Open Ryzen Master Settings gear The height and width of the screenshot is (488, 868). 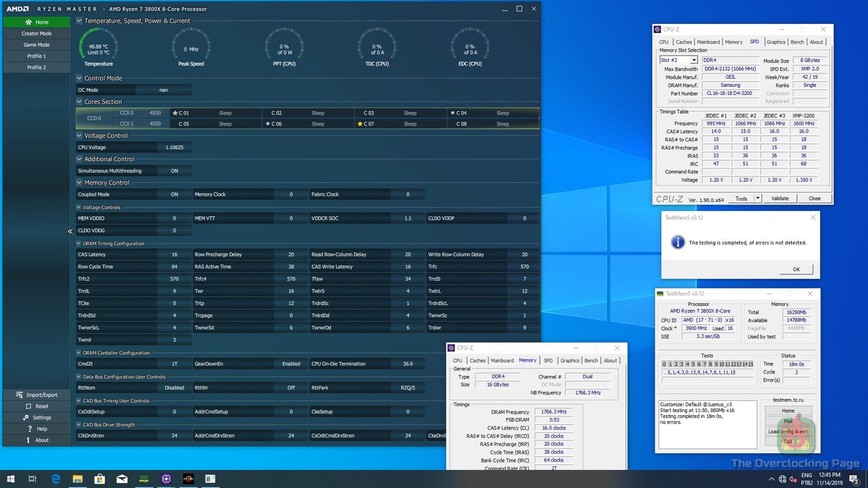click(x=25, y=418)
